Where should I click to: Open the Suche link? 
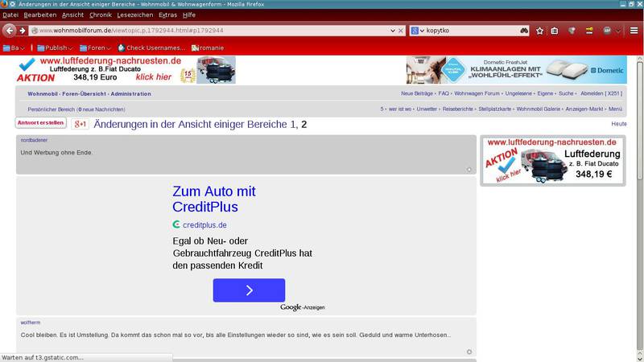tap(566, 93)
